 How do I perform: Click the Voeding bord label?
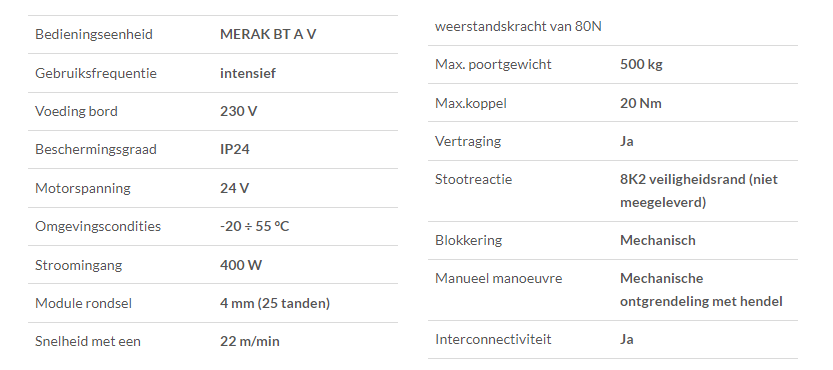[76, 112]
